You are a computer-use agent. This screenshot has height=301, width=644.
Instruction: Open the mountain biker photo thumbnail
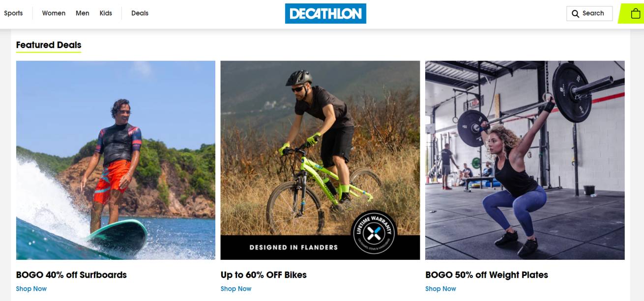pyautogui.click(x=320, y=160)
